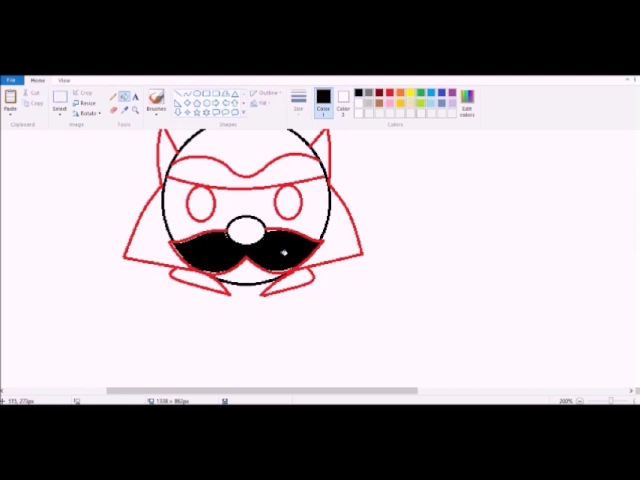Select the Fill with color bucket tool
The image size is (640, 480).
coord(124,97)
